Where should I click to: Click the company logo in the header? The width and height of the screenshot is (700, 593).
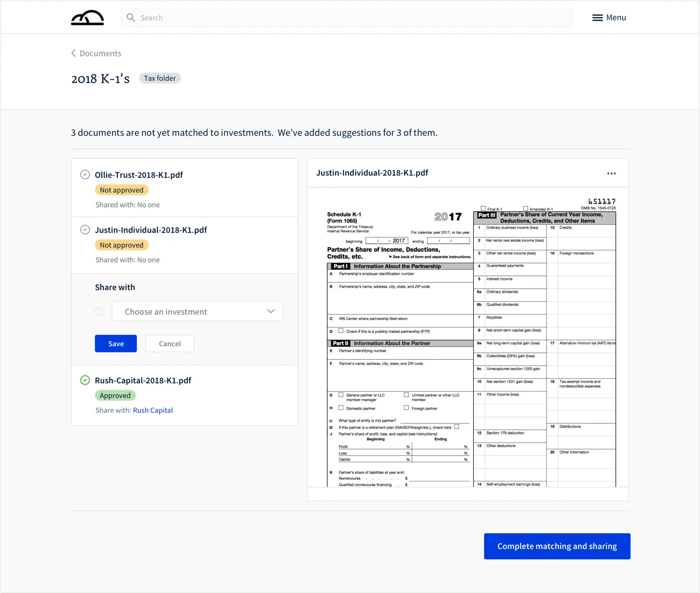point(87,17)
